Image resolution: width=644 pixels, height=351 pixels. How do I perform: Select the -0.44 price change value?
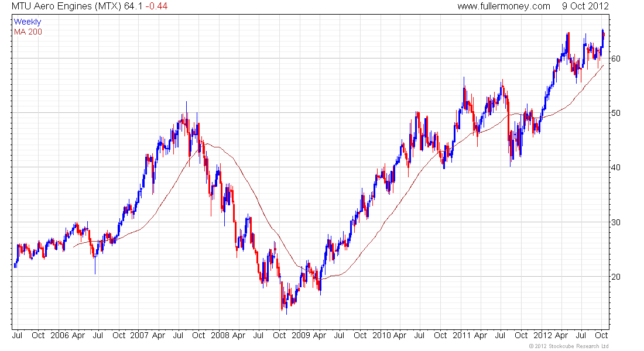pyautogui.click(x=156, y=6)
